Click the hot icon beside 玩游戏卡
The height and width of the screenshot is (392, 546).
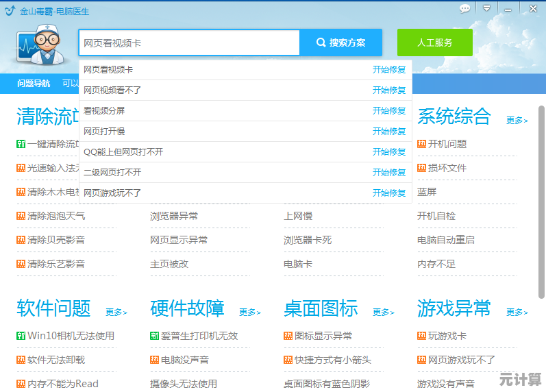tap(421, 336)
